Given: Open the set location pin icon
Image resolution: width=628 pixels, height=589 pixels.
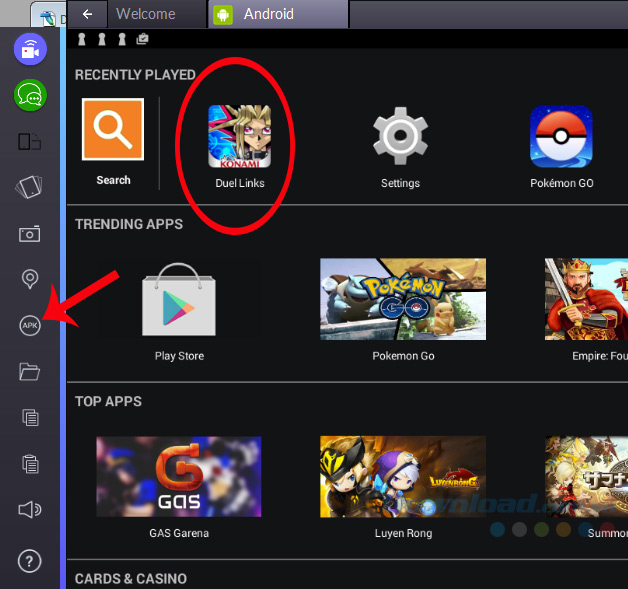Looking at the screenshot, I should tap(30, 279).
